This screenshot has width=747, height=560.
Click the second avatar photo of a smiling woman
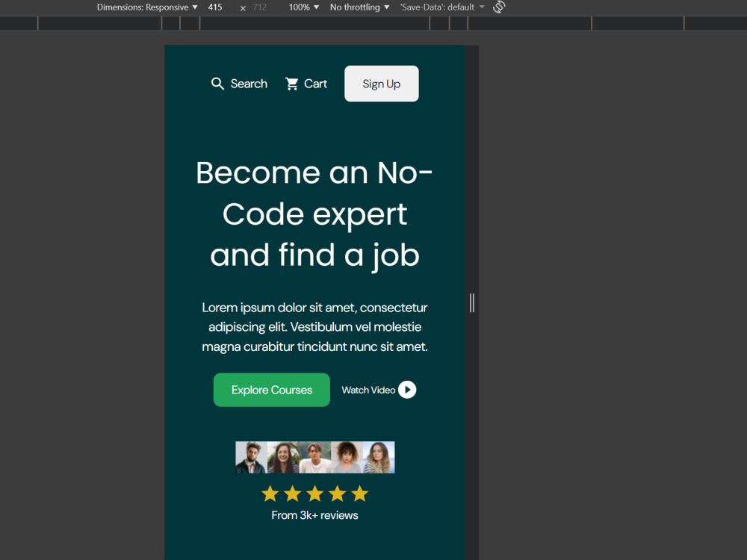tap(283, 457)
